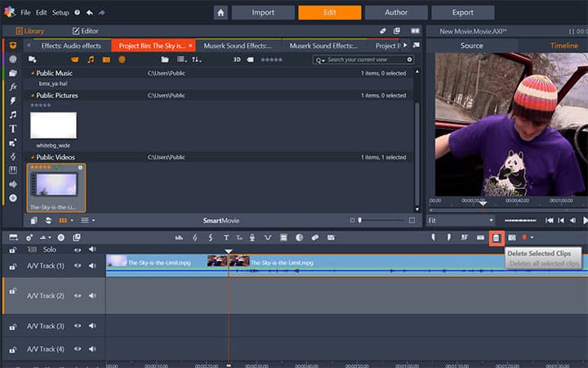
Task: Mute audio on A/V Track (2)
Action: click(x=92, y=296)
